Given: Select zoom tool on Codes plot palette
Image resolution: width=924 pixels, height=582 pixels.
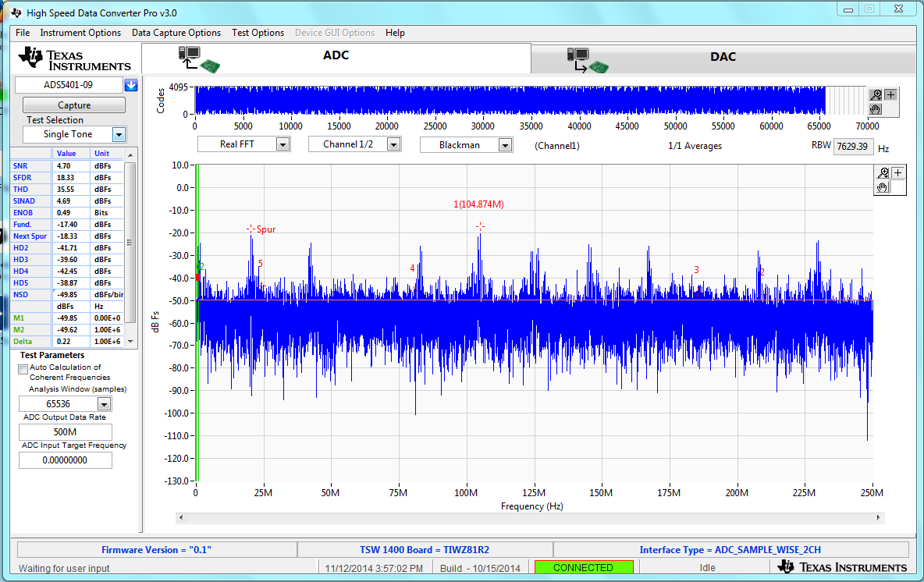Looking at the screenshot, I should tap(876, 95).
